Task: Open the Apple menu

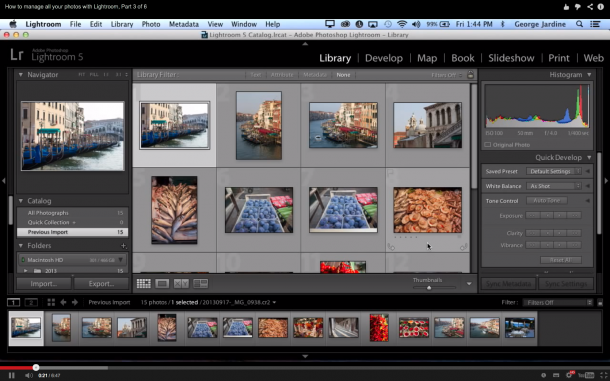Action: coord(13,24)
